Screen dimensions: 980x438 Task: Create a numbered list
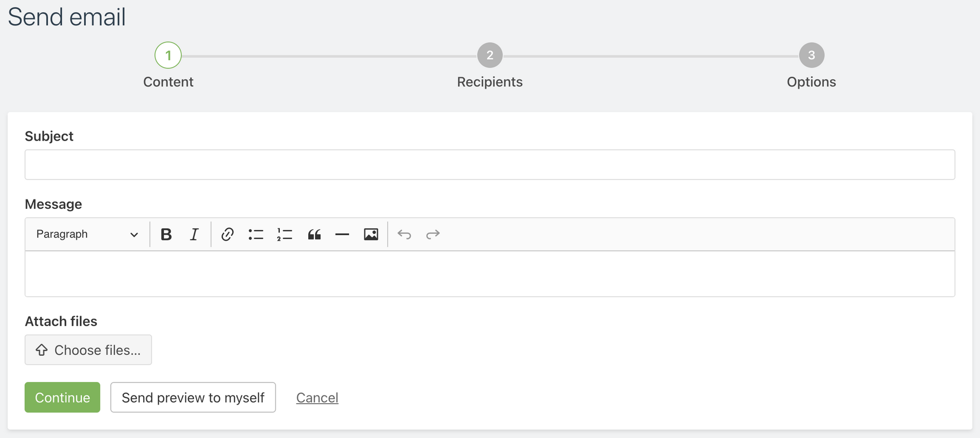(284, 234)
